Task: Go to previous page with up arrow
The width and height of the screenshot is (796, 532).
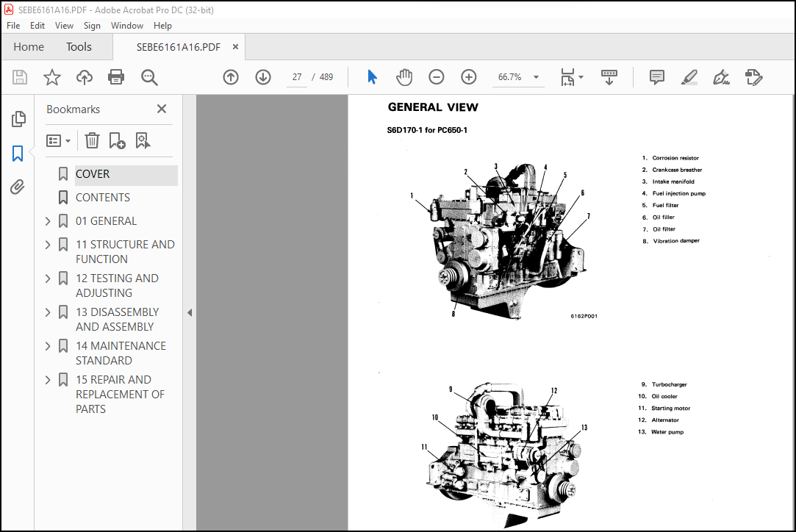Action: 231,77
